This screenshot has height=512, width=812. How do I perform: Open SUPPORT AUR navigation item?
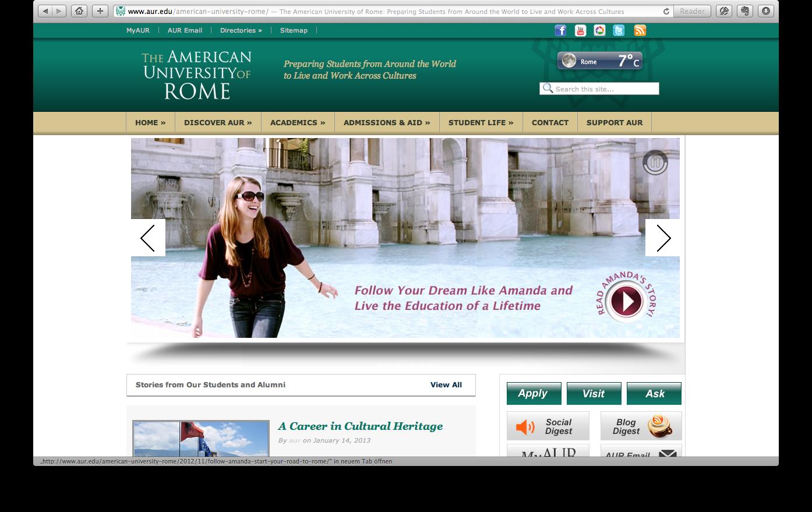(x=615, y=123)
